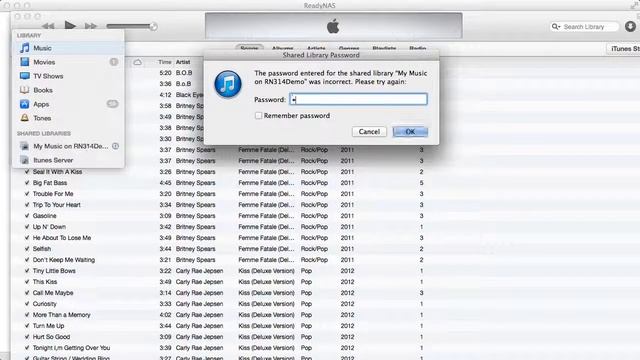This screenshot has width=640, height=360.
Task: Skip to the previous track
Action: click(48, 26)
